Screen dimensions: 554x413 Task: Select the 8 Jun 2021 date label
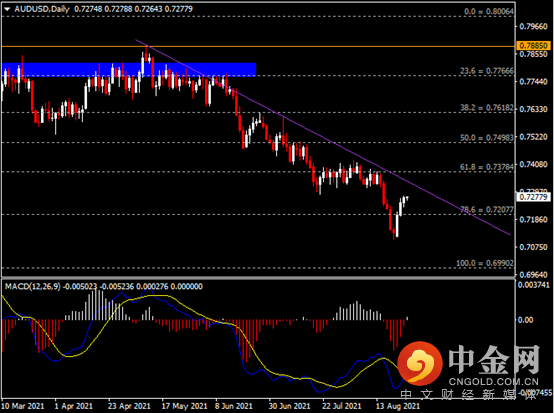pos(234,406)
